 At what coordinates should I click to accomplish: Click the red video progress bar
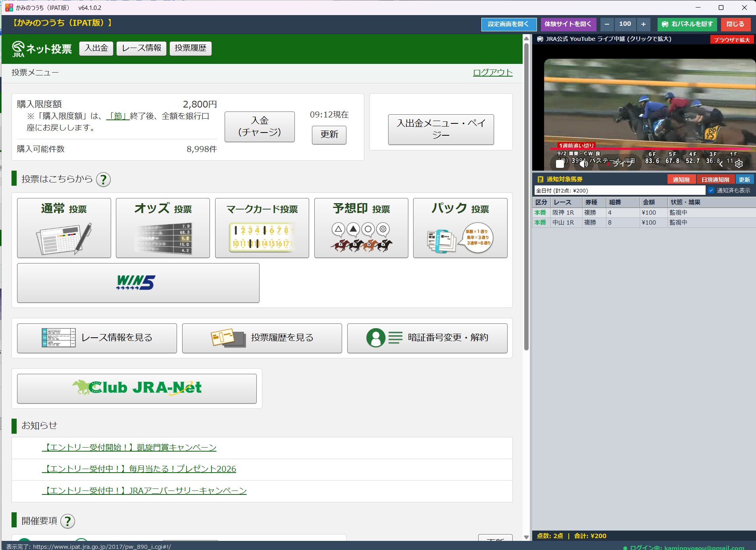[650, 149]
